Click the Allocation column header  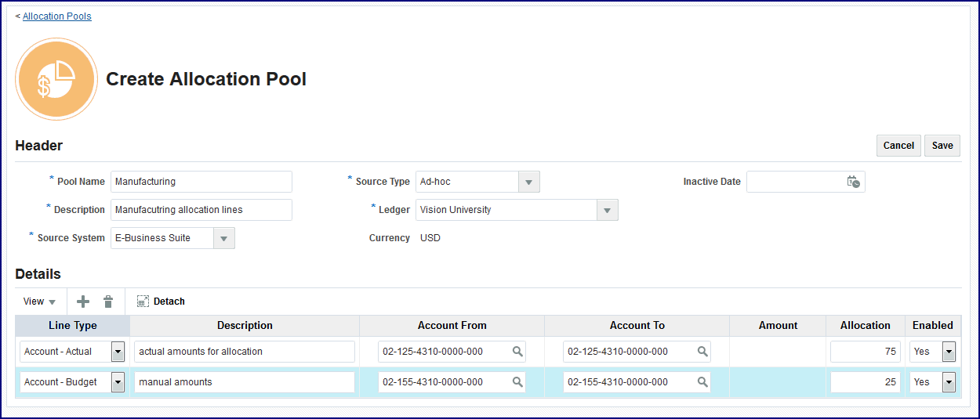(x=866, y=326)
